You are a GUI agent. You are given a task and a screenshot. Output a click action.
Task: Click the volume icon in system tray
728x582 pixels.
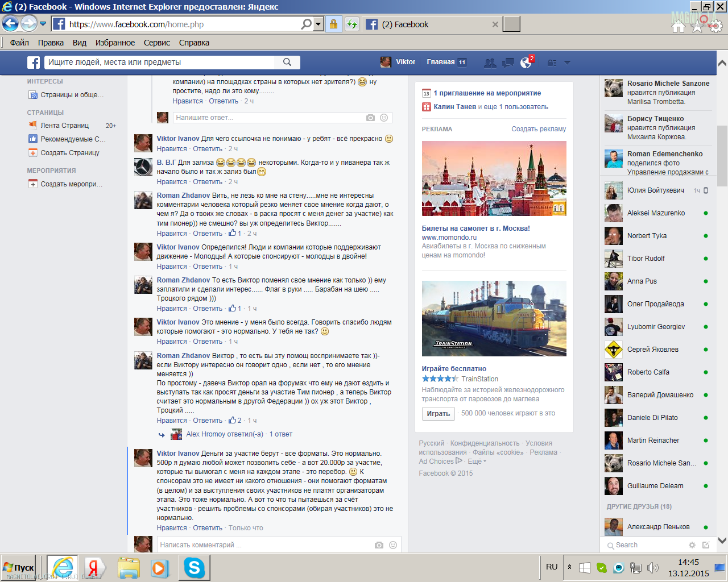(653, 567)
